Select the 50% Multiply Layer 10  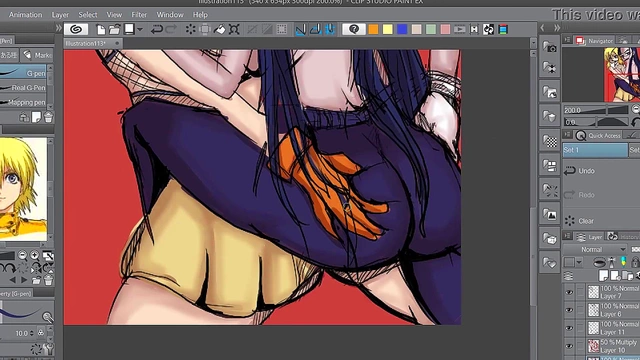[613, 346]
